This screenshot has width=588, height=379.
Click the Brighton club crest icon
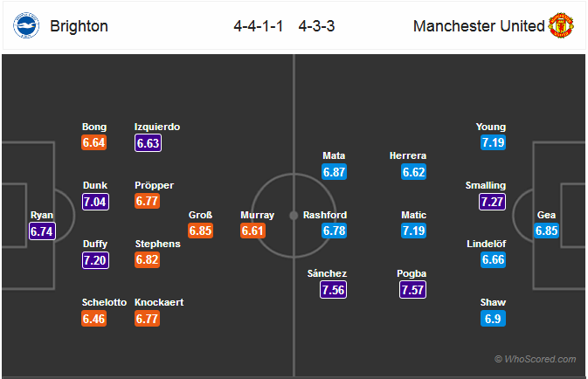coord(26,25)
